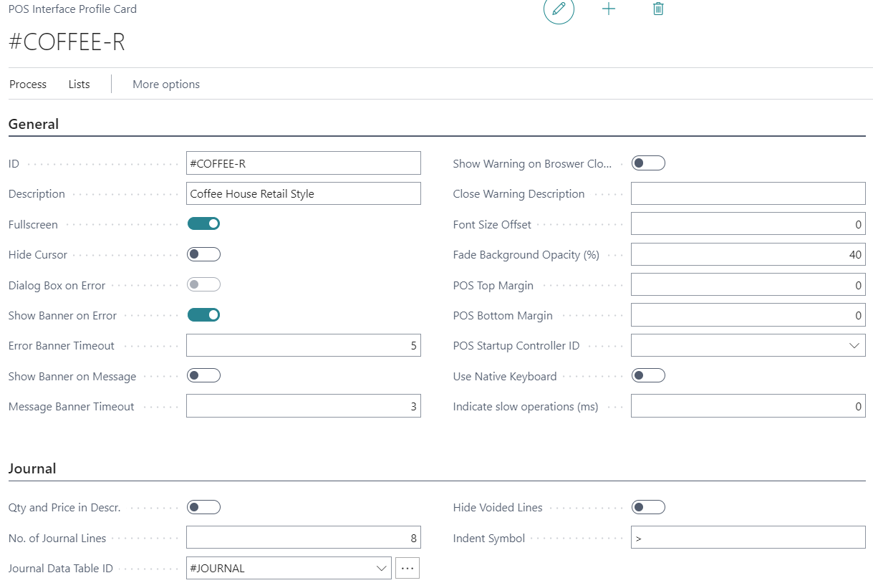Collapse the Journal section header
Viewport: 873px width, 588px height.
32,469
